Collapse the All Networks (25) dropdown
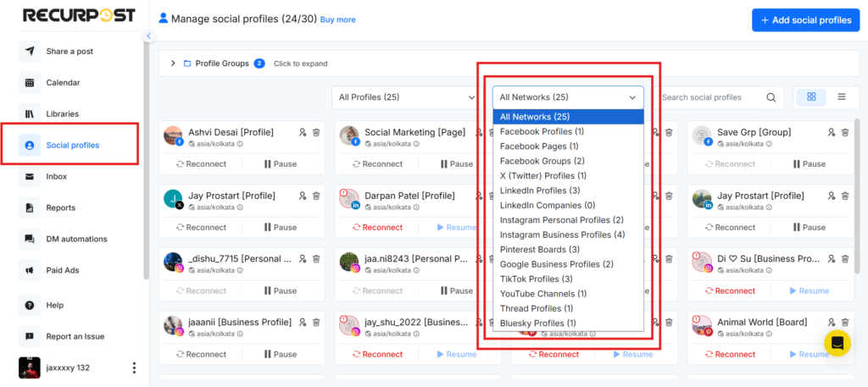Screen dimensions: 868x387 point(568,97)
